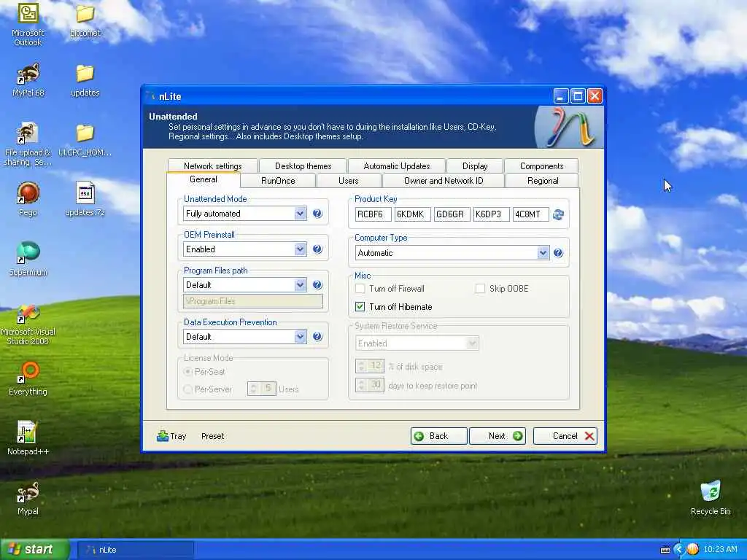Click the disk space percent stepper
This screenshot has height=560, width=747.
[370, 366]
